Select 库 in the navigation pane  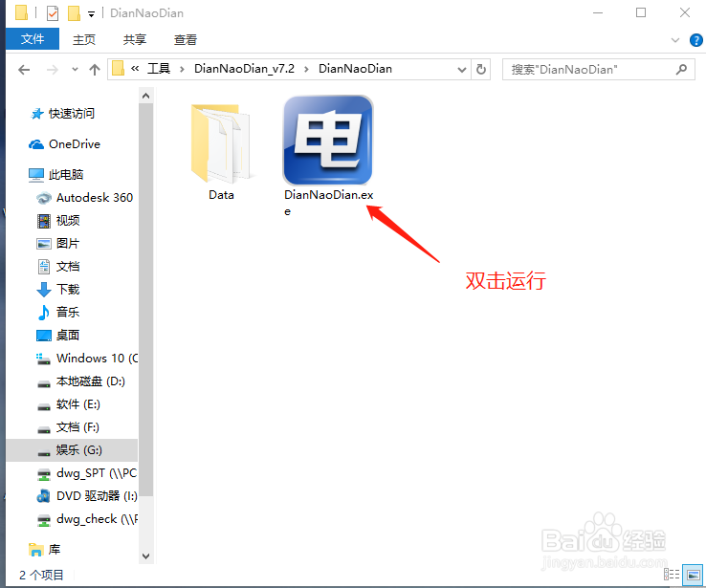pyautogui.click(x=44, y=550)
